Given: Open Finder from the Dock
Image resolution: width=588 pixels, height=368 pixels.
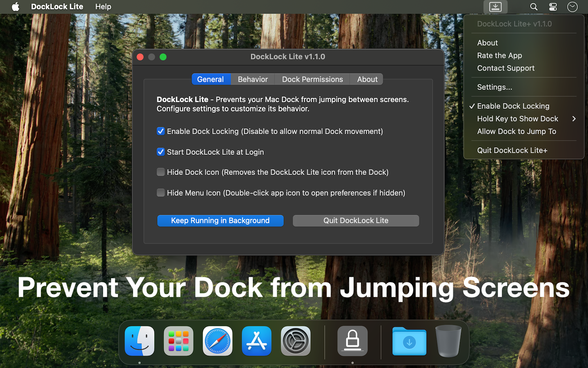Looking at the screenshot, I should coord(140,341).
